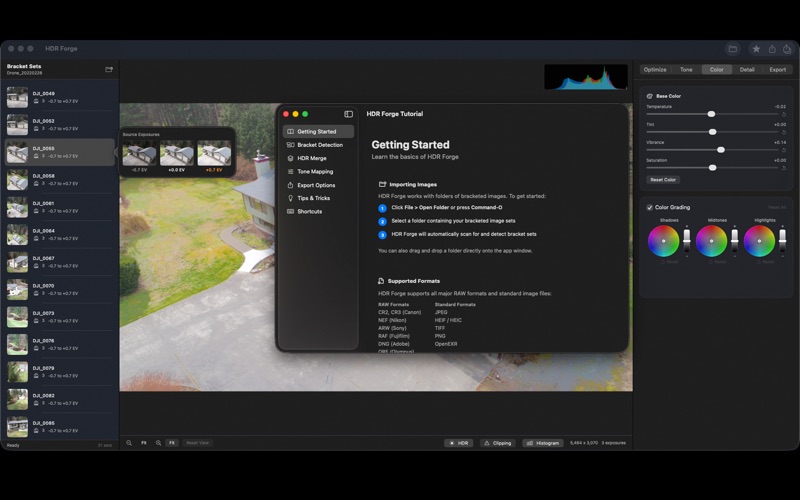Image resolution: width=800 pixels, height=500 pixels.
Task: Click the histogram graph thumbnail
Action: pyautogui.click(x=586, y=77)
